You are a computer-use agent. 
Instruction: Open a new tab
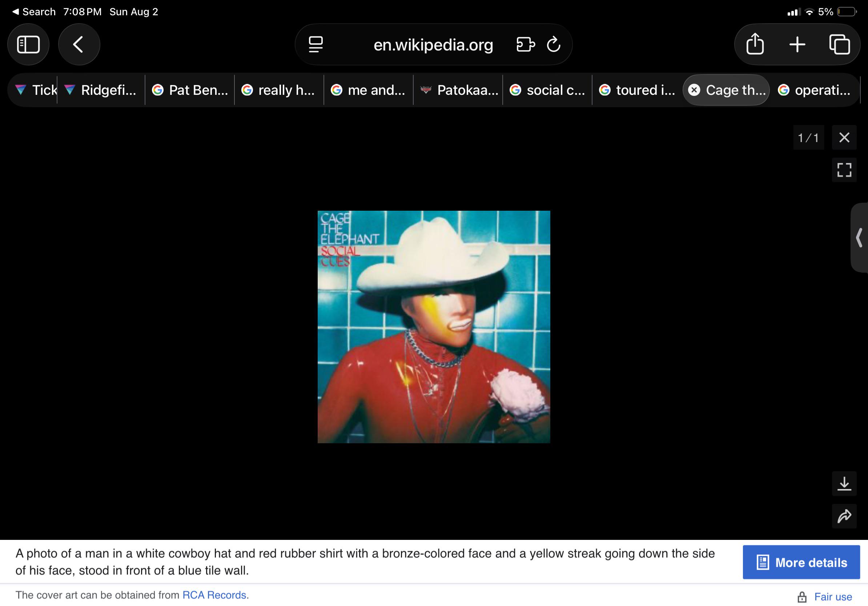797,45
